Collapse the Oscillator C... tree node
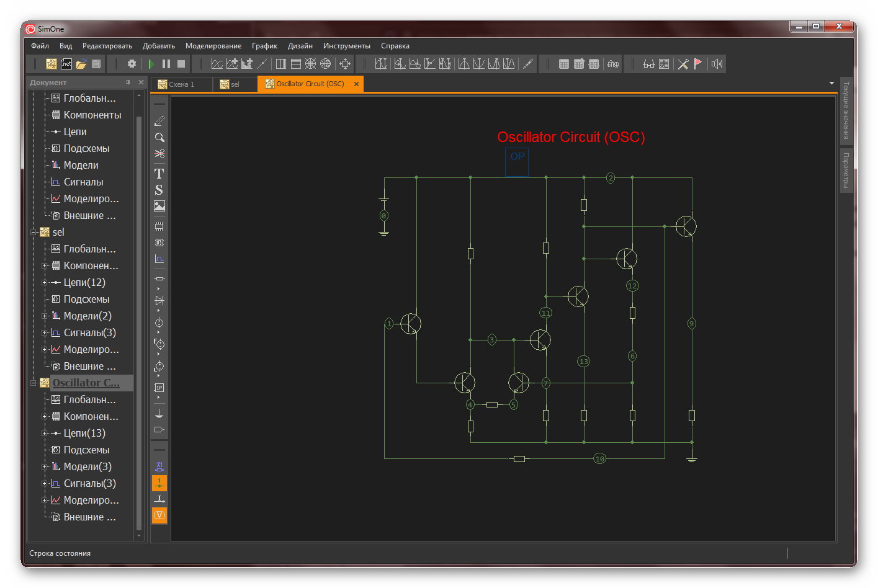Image resolution: width=878 pixels, height=588 pixels. pos(34,383)
